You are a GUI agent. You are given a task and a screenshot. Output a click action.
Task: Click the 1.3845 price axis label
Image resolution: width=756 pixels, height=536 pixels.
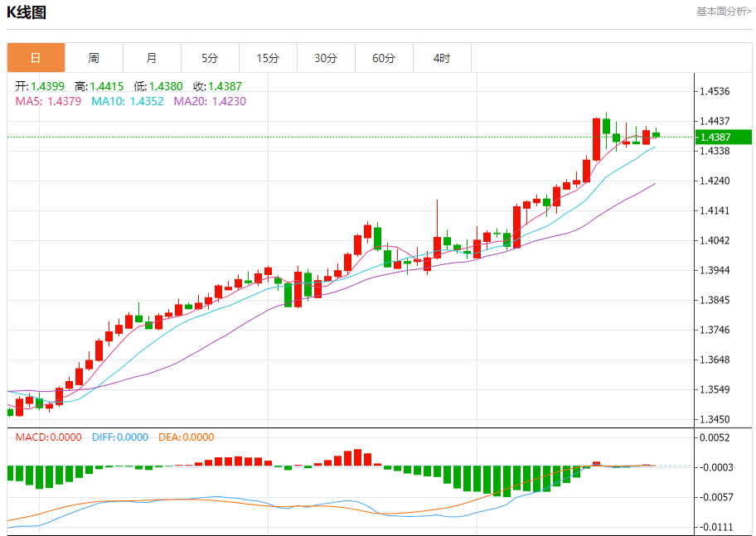(715, 300)
